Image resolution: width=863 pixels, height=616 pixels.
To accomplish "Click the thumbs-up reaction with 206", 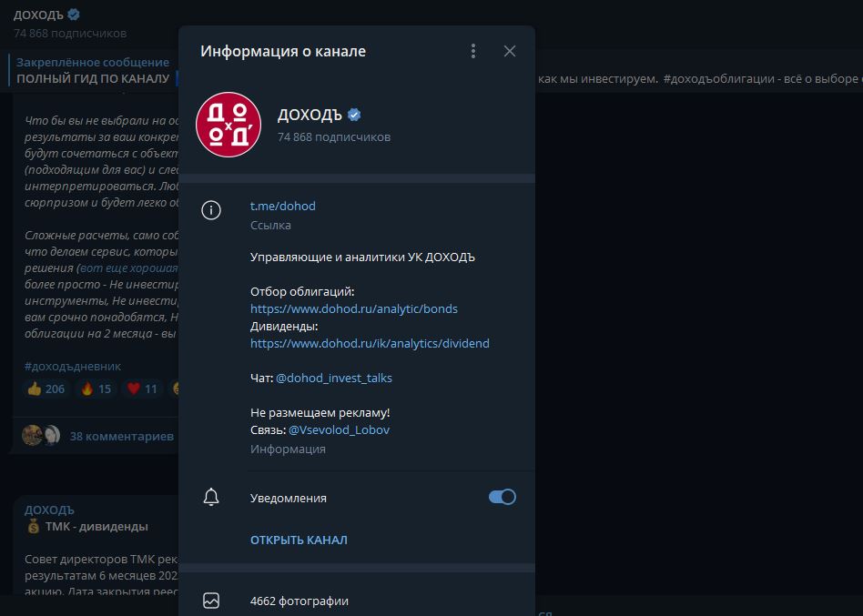I will [46, 389].
